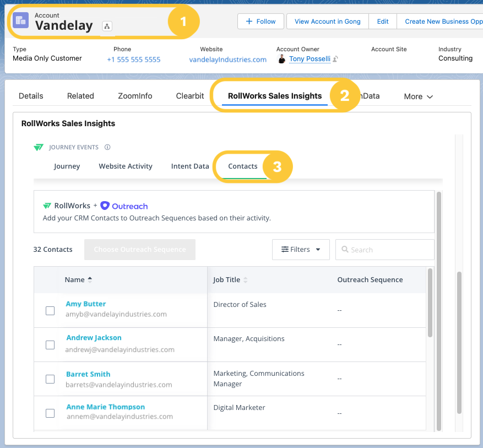Screen dimensions: 483x448
Task: Click the Edit button
Action: 383,21
